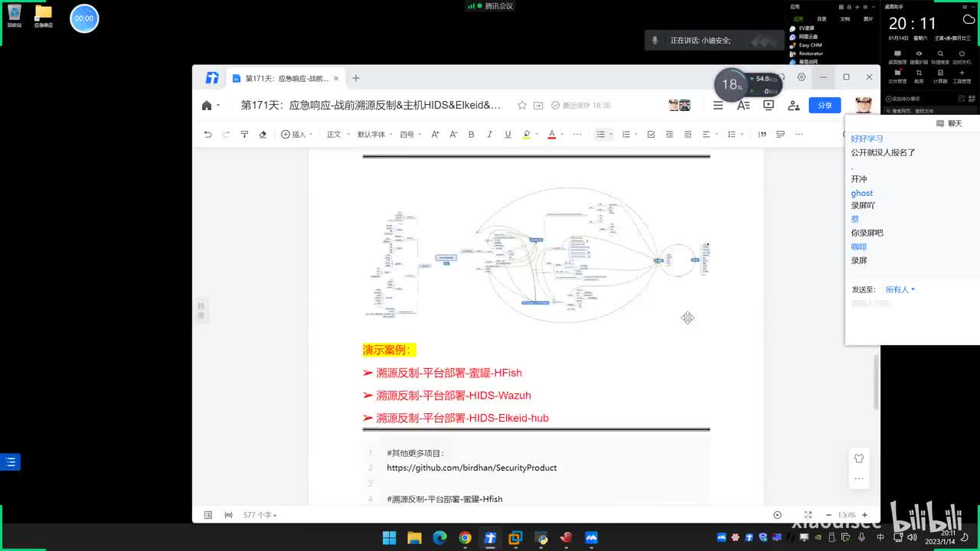
Task: Open the 四号 font size dropdown
Action: point(410,134)
